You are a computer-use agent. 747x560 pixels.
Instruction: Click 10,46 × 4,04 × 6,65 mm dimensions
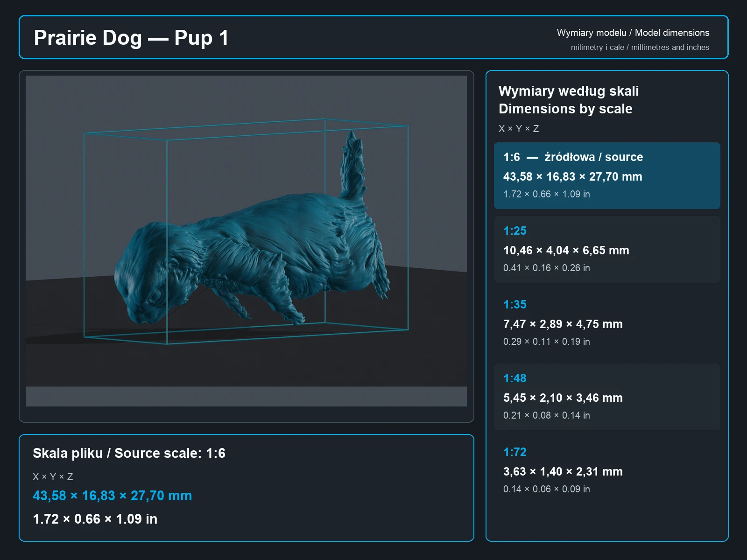point(566,251)
